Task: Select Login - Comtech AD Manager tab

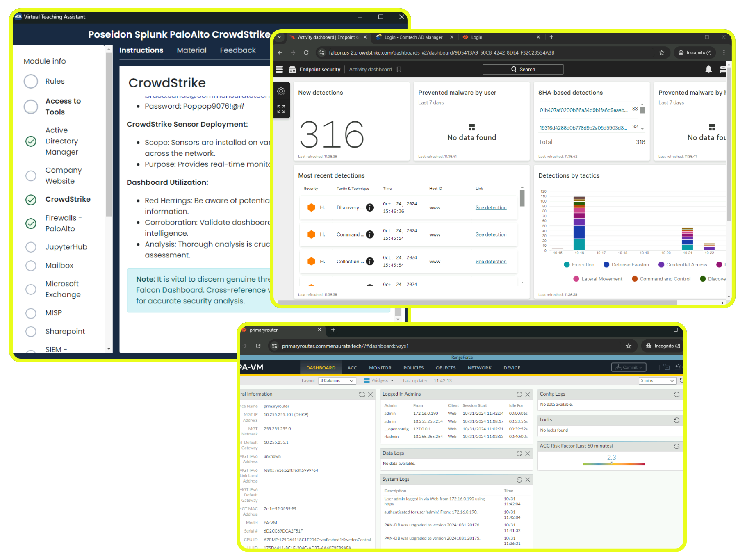Action: [x=413, y=37]
